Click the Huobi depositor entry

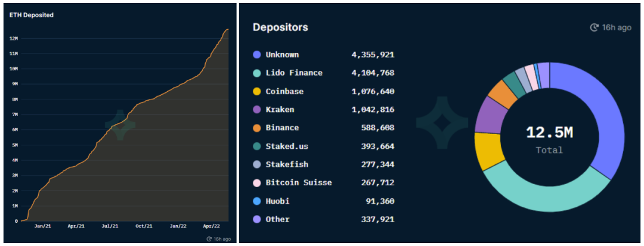click(x=277, y=201)
